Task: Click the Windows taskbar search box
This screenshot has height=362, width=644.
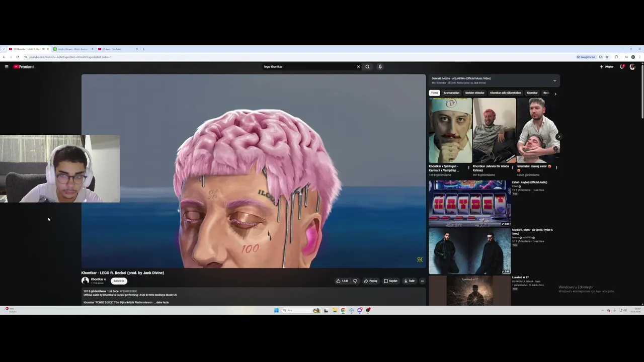Action: pos(301,310)
